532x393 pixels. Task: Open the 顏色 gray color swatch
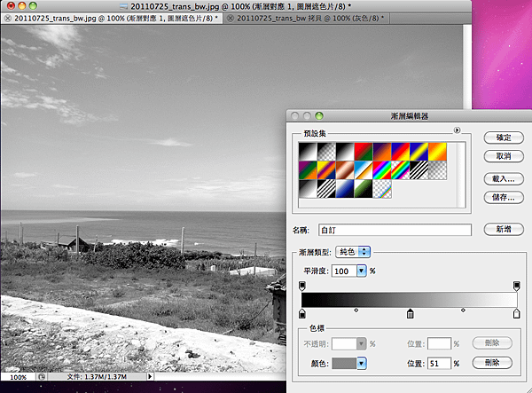pos(344,364)
